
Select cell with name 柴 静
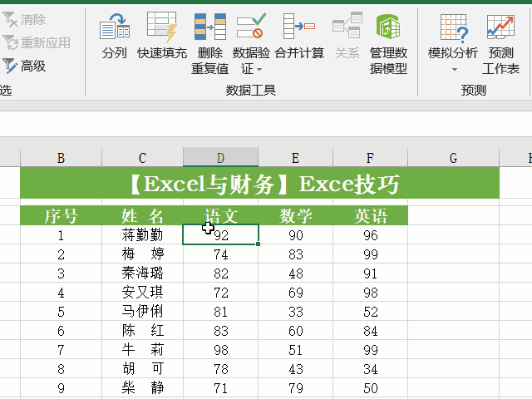142,387
